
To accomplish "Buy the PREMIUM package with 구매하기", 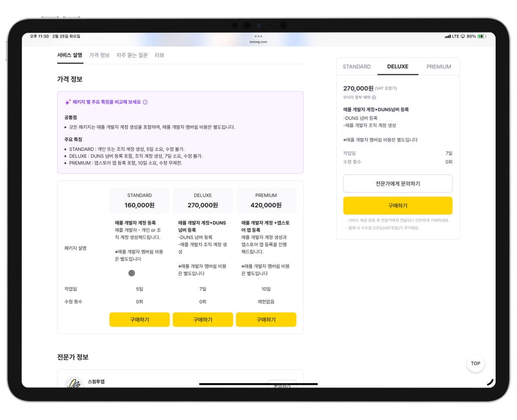I will tap(266, 320).
